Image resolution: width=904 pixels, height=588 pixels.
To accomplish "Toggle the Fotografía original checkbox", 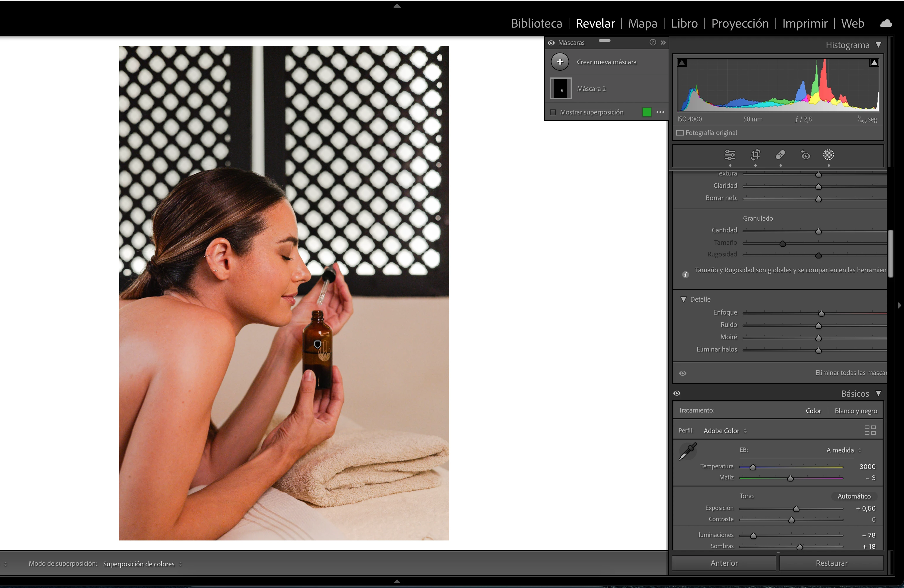I will tap(680, 133).
